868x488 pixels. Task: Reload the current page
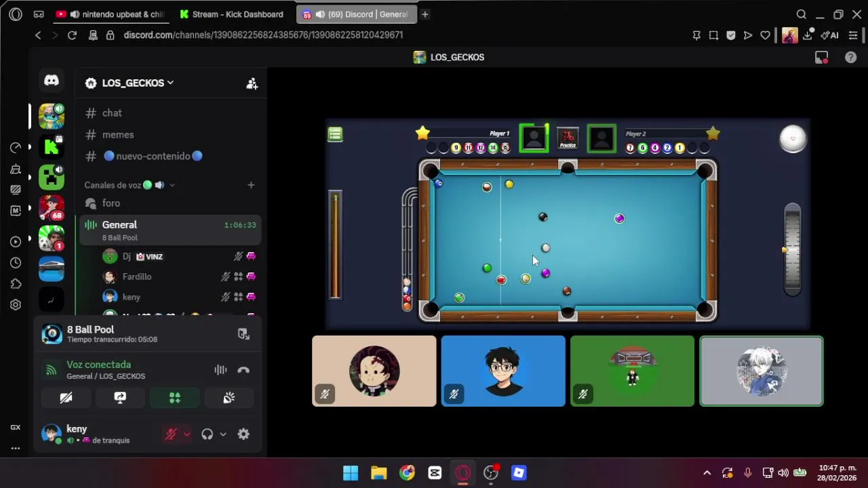[x=72, y=35]
